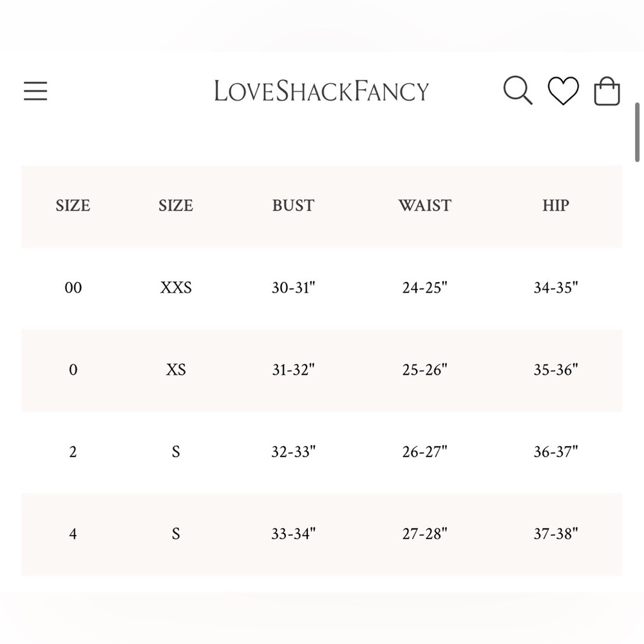
Task: Click the page scrollbar thumb
Action: click(637, 132)
